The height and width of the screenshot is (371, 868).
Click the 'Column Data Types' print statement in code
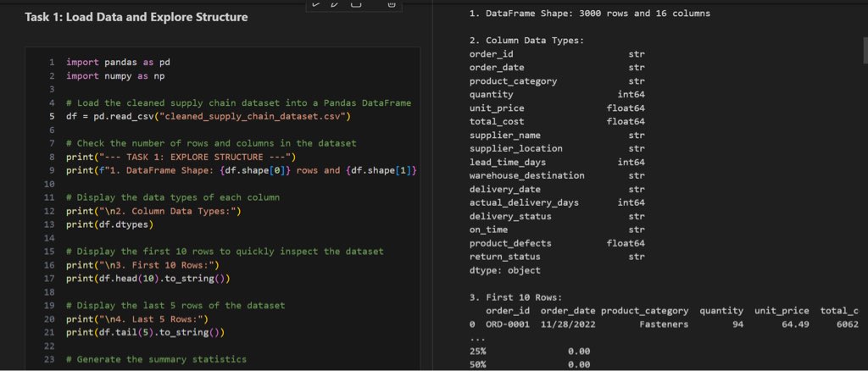pyautogui.click(x=153, y=211)
